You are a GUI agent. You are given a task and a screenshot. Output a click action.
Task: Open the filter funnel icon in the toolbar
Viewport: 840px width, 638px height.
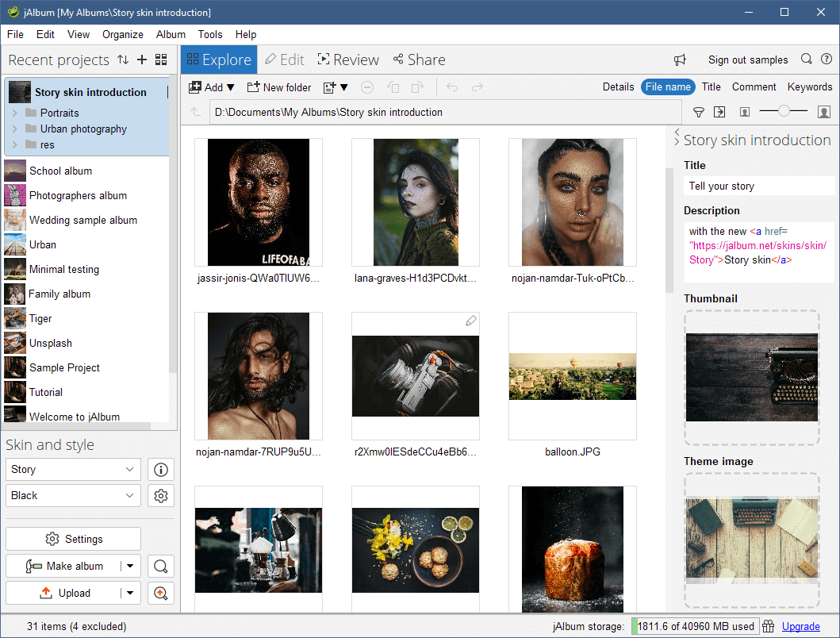(699, 112)
